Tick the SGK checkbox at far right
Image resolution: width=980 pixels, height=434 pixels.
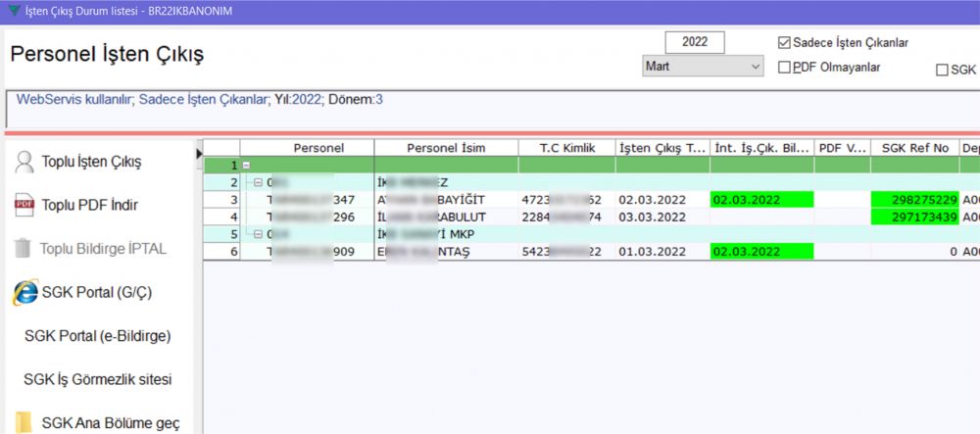click(x=942, y=70)
